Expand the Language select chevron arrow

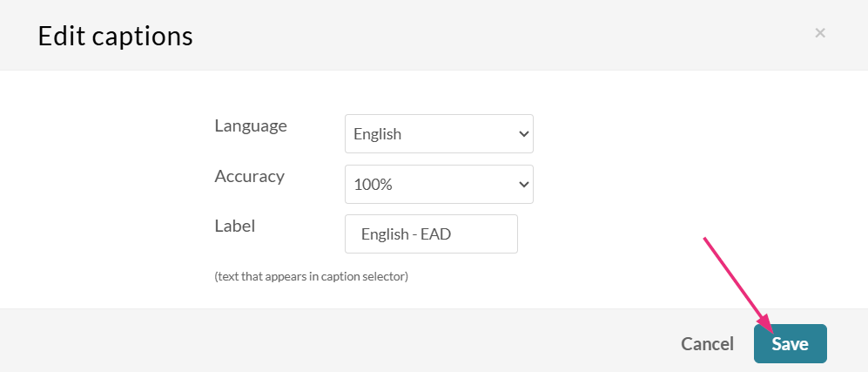[523, 134]
